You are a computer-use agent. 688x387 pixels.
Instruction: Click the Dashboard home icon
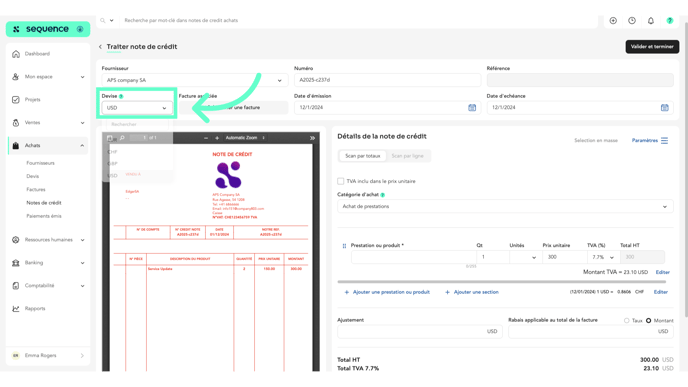(x=16, y=54)
